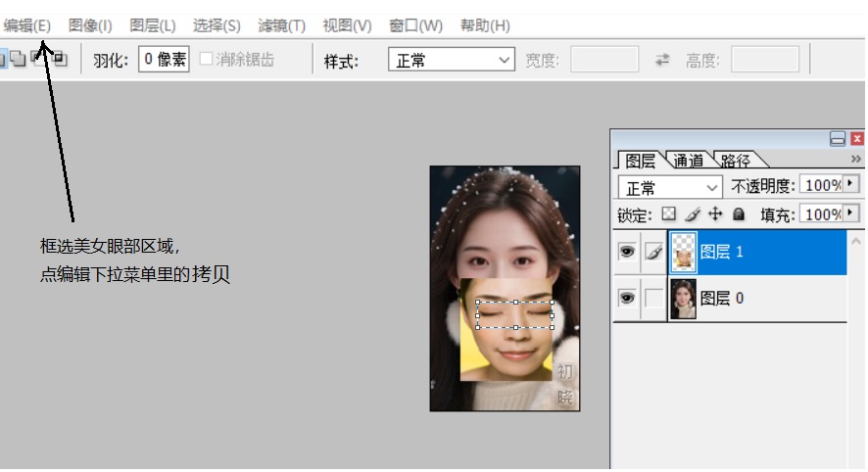The width and height of the screenshot is (868, 472).
Task: Click the 羽化 feather input field
Action: click(x=164, y=60)
